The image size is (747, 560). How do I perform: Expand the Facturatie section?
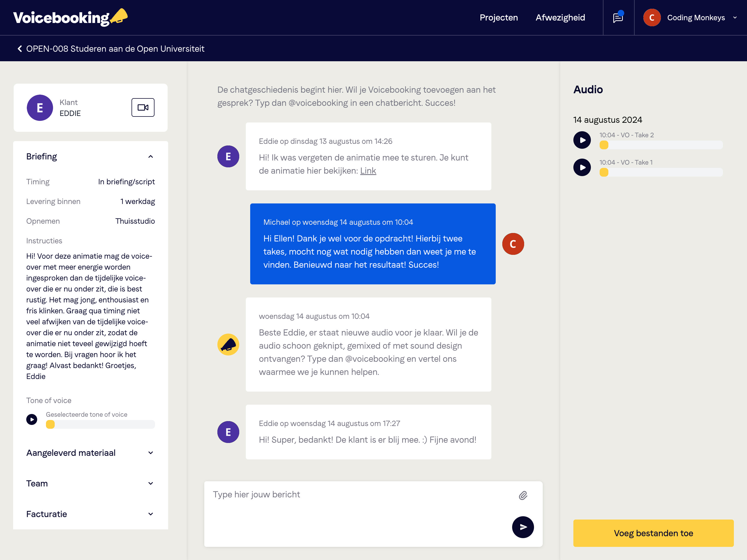pyautogui.click(x=91, y=514)
